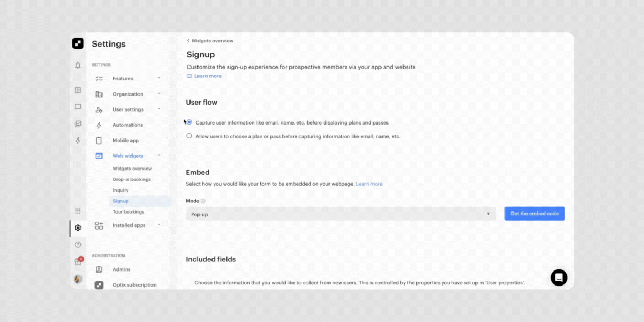Select capture user information before displaying plans
The height and width of the screenshot is (322, 644).
coord(189,122)
